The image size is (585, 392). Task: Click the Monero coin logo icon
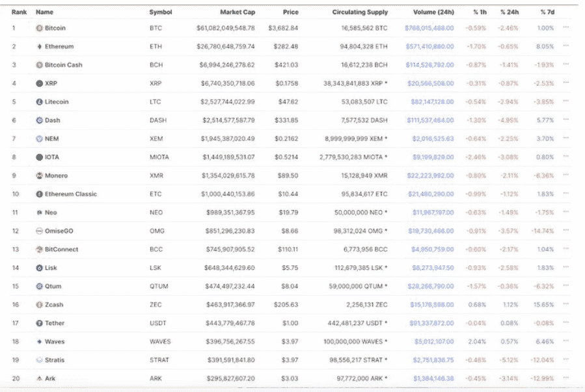[x=39, y=176]
